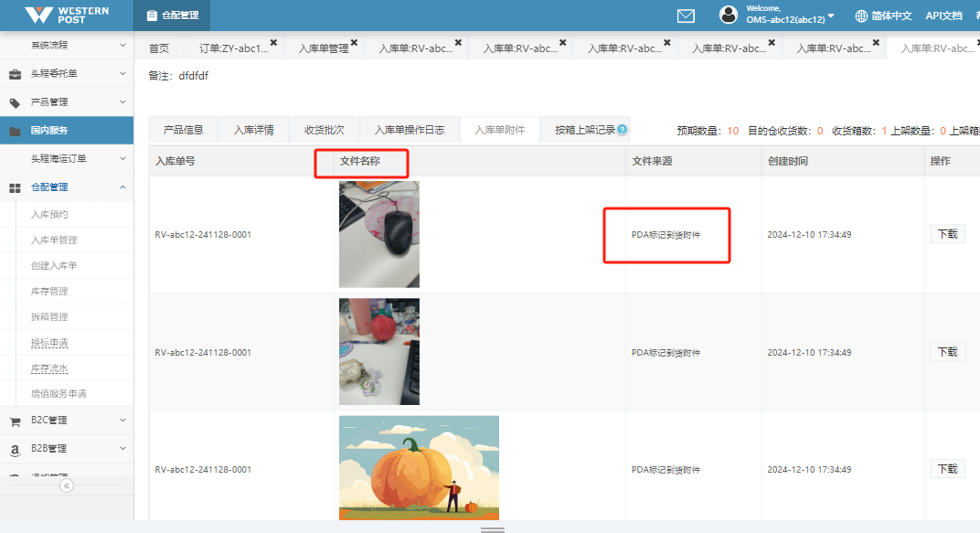
Task: Click the Western Post logo
Action: tap(66, 15)
